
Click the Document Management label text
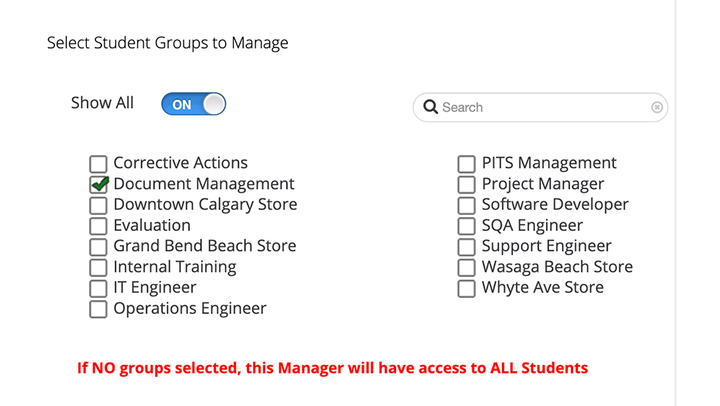click(x=204, y=184)
